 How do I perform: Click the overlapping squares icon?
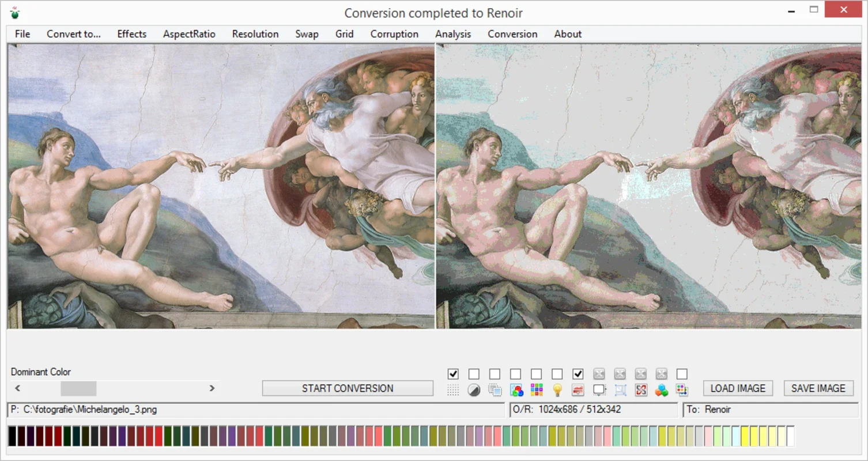[x=495, y=390]
